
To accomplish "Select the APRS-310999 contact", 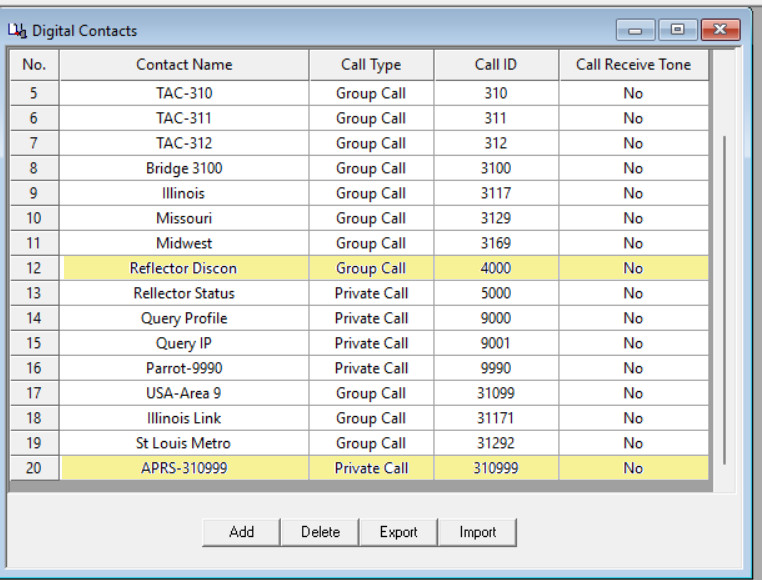I will [x=184, y=468].
